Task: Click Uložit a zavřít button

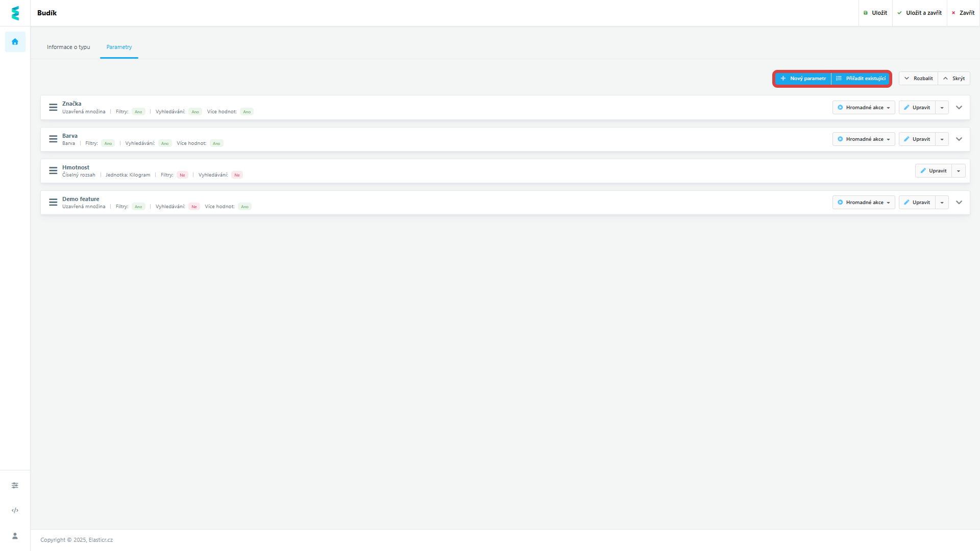Action: click(919, 13)
